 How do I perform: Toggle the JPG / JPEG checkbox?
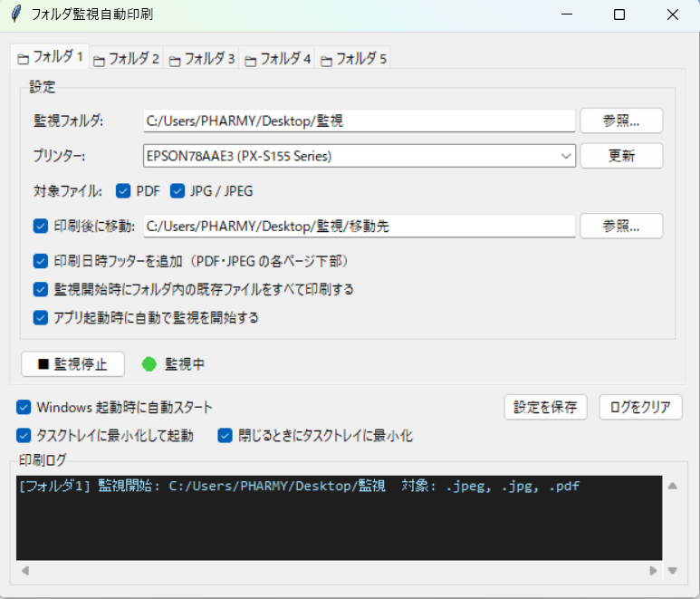pyautogui.click(x=177, y=191)
